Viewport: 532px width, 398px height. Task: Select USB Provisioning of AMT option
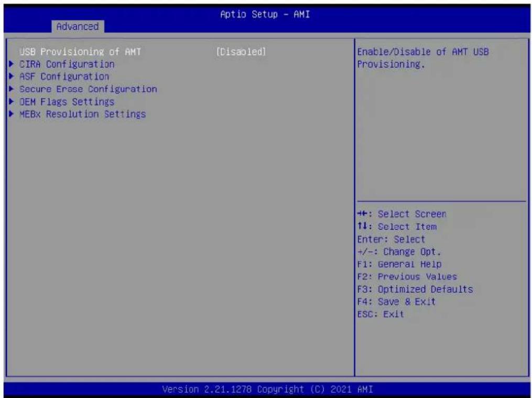(80, 51)
